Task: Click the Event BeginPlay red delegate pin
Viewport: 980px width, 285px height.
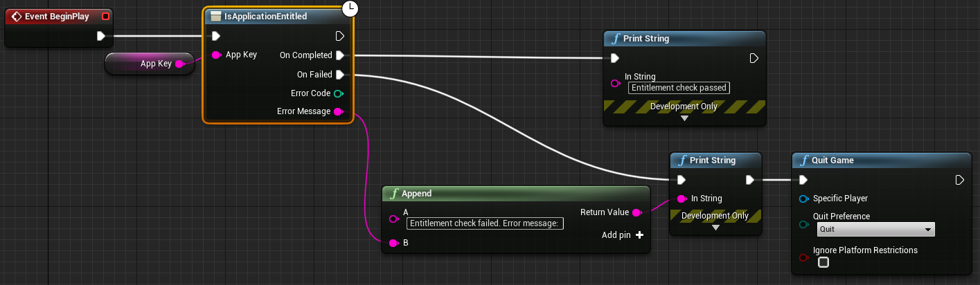Action: tap(105, 16)
